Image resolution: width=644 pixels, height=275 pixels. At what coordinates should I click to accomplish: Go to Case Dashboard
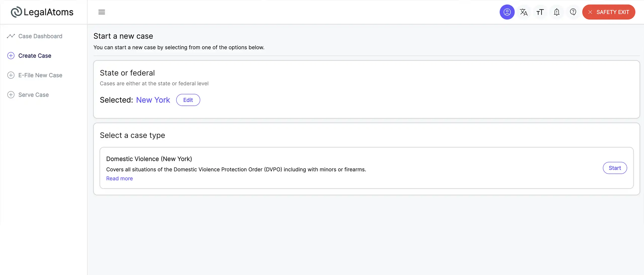click(x=40, y=36)
